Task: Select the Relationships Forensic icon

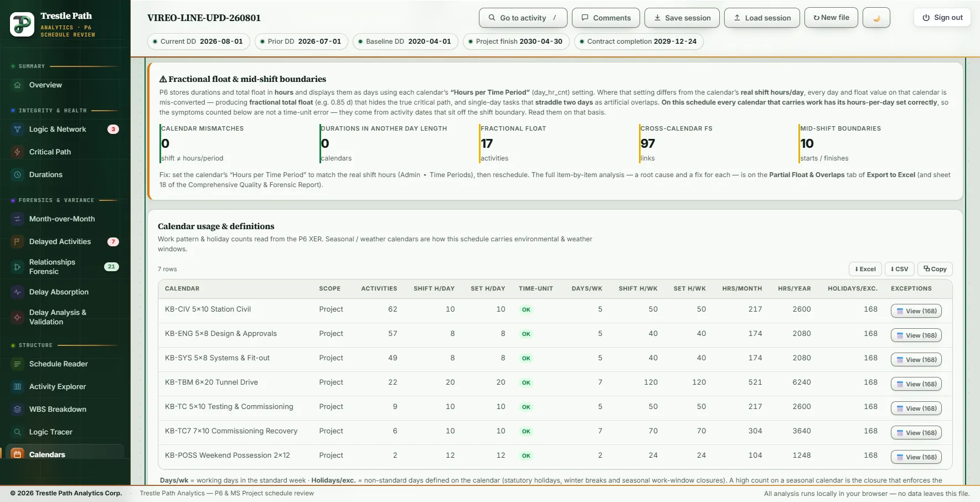Action: pos(17,267)
